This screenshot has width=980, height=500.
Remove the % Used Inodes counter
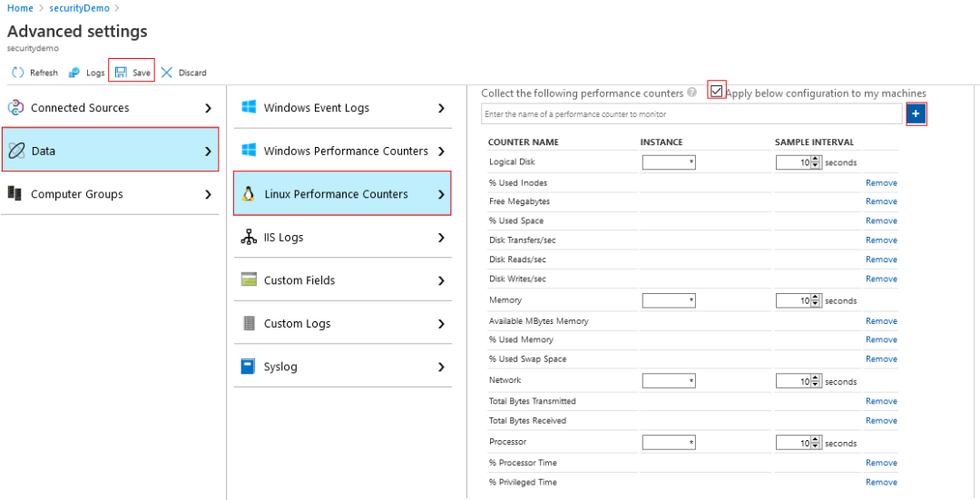click(x=881, y=183)
